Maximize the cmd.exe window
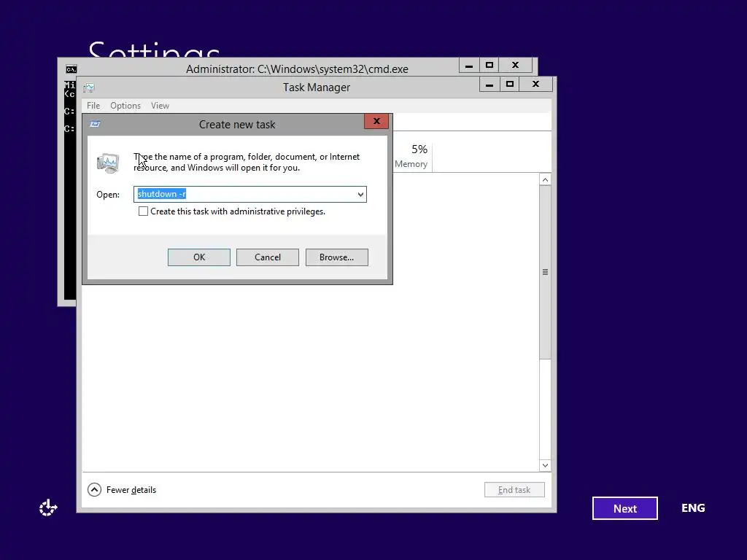The image size is (747, 560). 489,66
